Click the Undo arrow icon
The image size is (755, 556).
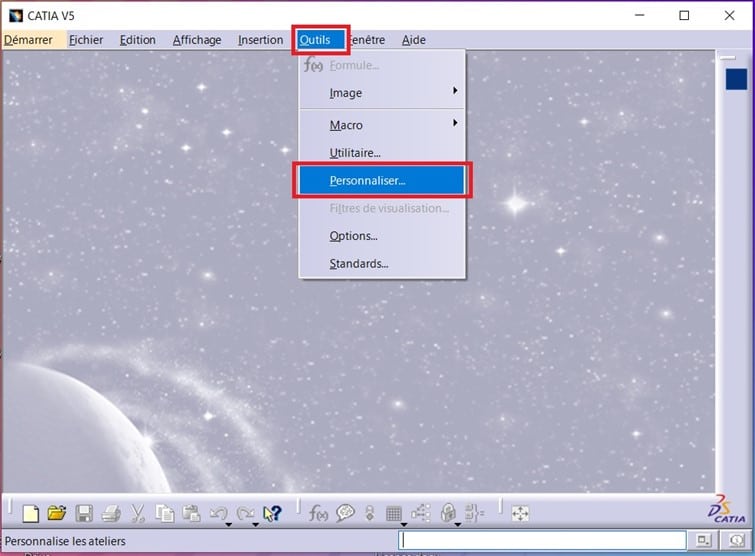click(218, 513)
